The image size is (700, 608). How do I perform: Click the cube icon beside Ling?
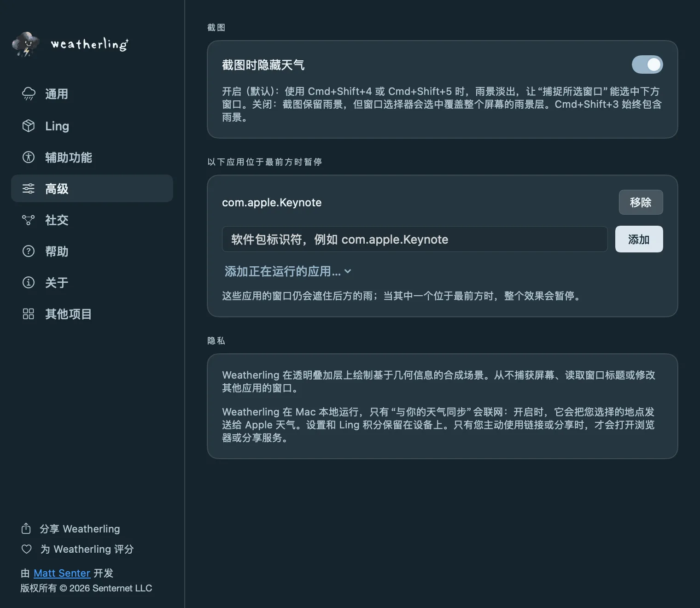point(29,126)
